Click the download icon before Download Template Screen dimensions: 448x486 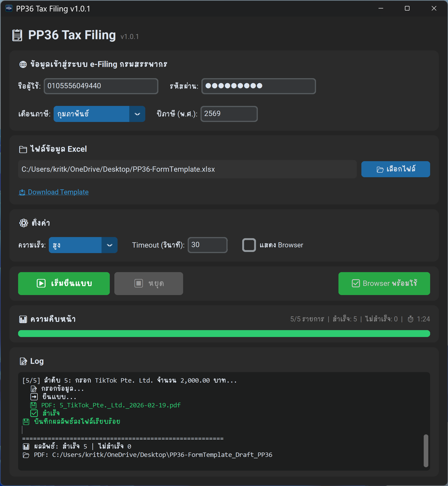click(x=22, y=192)
